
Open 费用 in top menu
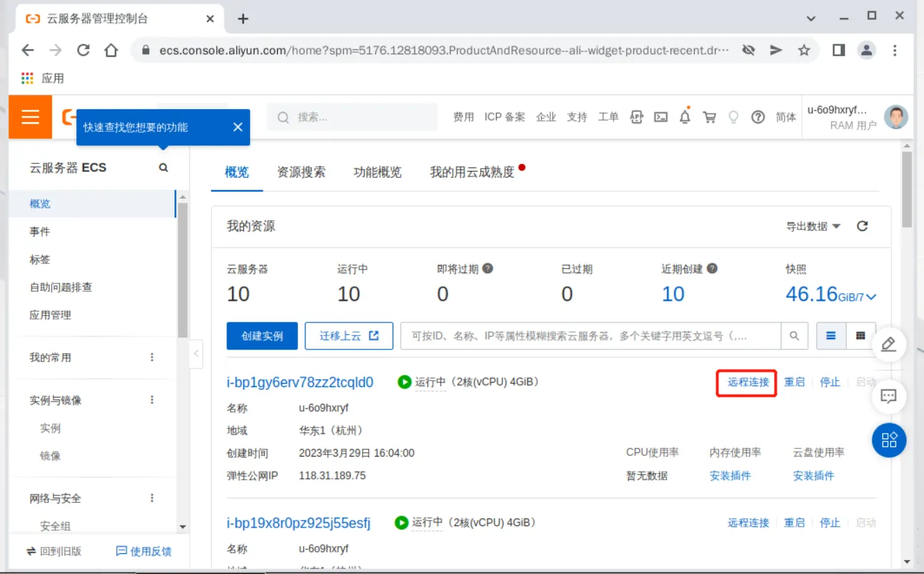(x=463, y=117)
